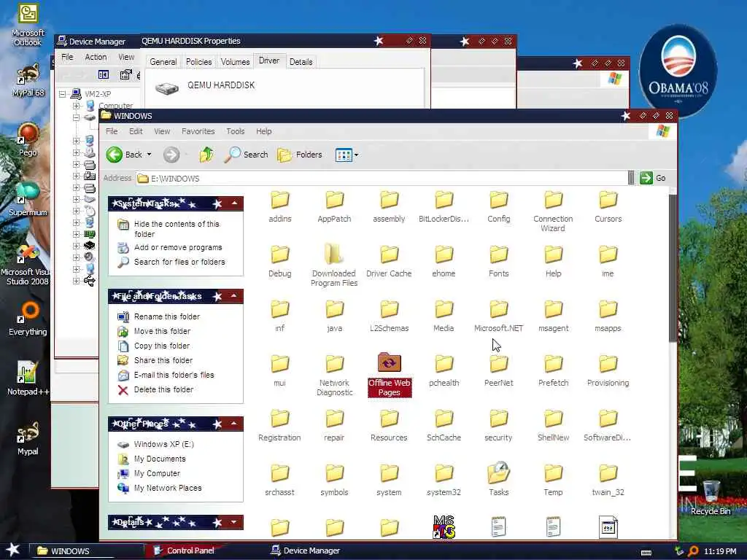Open the Downloaded Program Files folder
The height and width of the screenshot is (560, 747).
334,265
